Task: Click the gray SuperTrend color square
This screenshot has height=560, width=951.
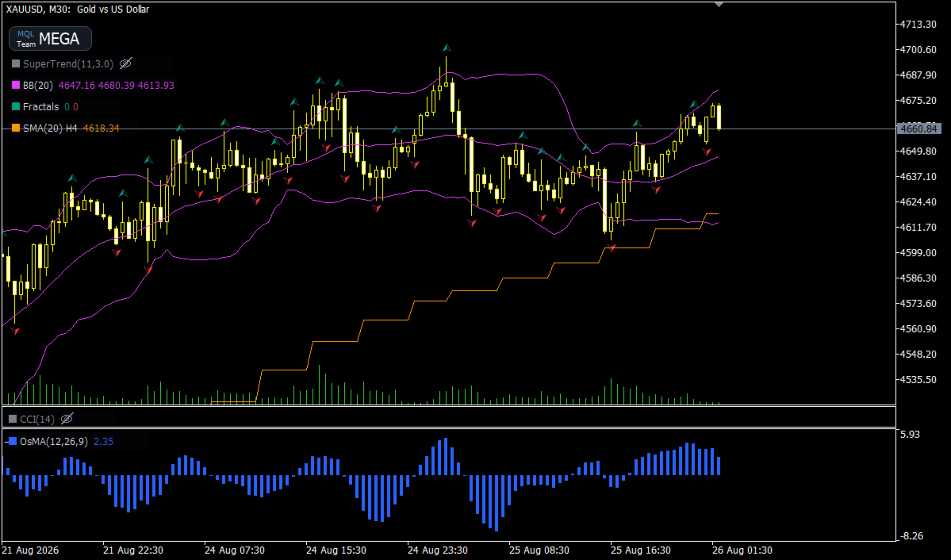Action: (x=16, y=63)
